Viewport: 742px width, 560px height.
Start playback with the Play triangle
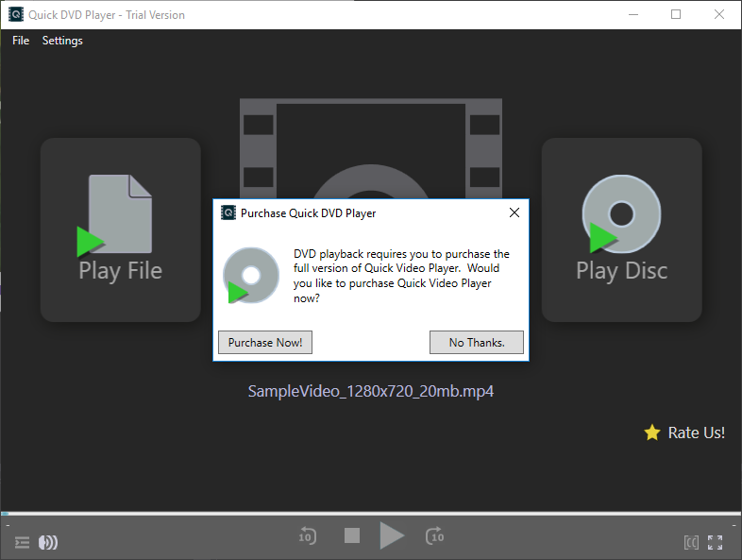click(392, 535)
